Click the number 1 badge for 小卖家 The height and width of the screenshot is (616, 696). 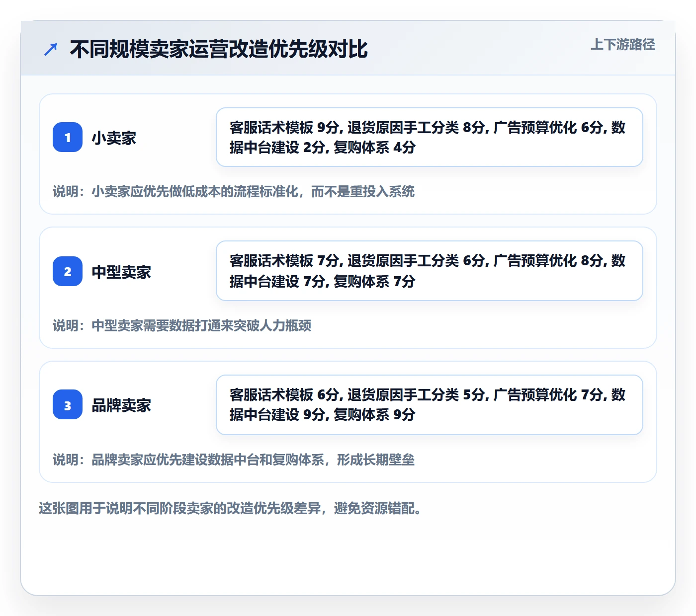[68, 137]
